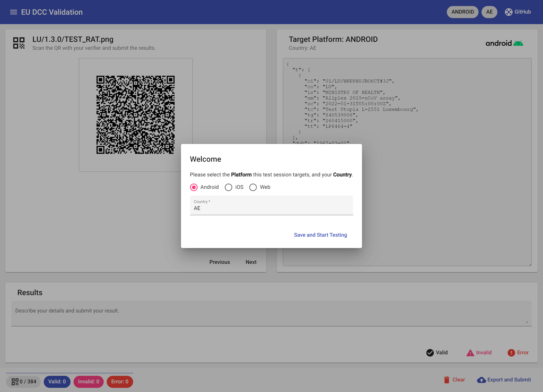Go to Next QR code
The height and width of the screenshot is (392, 543).
(x=251, y=262)
